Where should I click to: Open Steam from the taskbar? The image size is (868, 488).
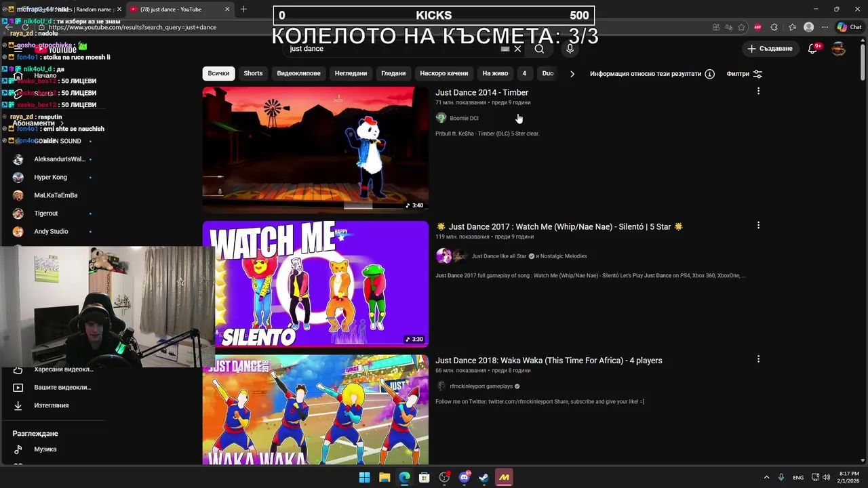(484, 477)
